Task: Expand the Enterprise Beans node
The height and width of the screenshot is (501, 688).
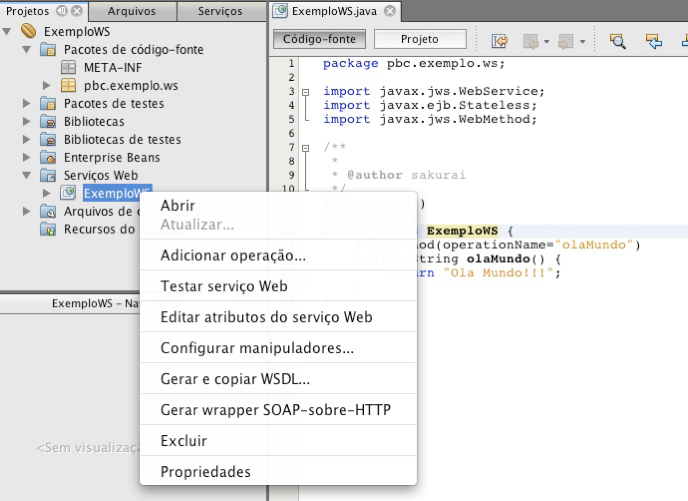Action: [x=26, y=157]
